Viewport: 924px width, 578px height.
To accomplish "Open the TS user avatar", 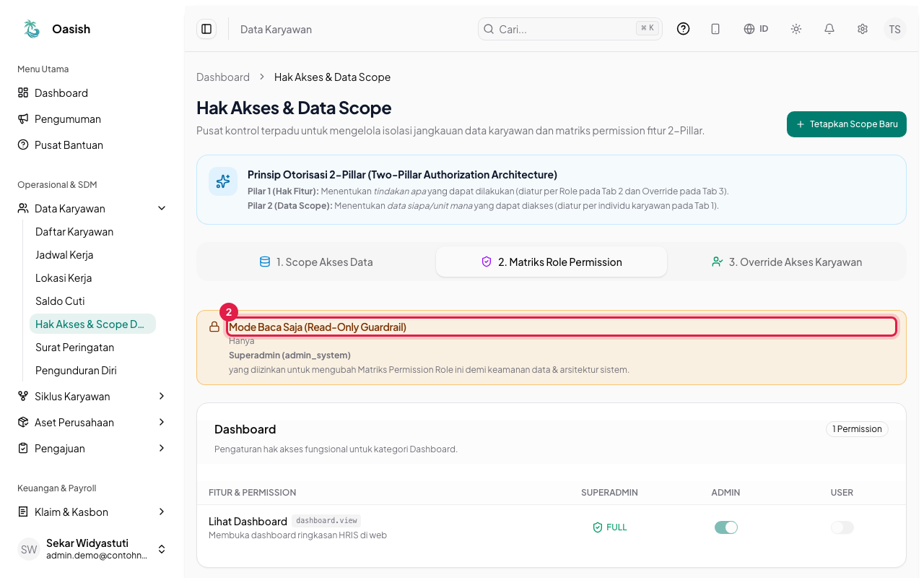I will pyautogui.click(x=895, y=29).
